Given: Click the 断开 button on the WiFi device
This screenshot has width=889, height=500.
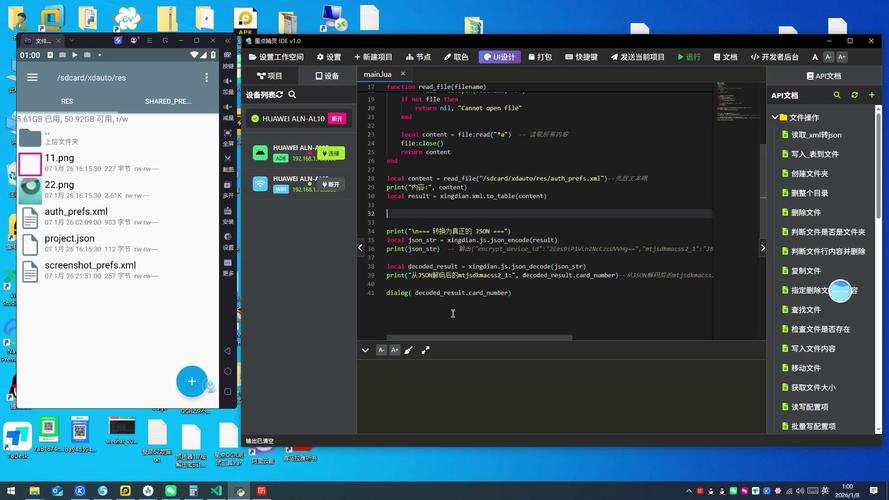Looking at the screenshot, I should tap(332, 184).
